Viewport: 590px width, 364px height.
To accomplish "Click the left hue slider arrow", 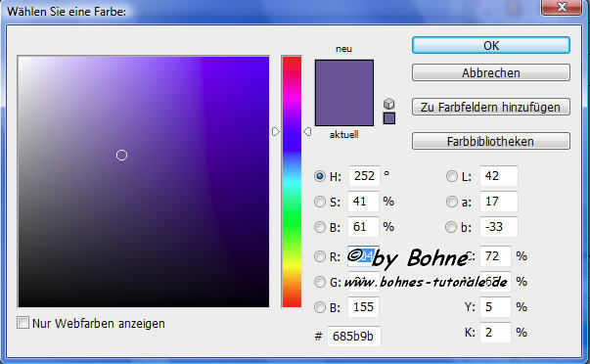I will click(276, 131).
